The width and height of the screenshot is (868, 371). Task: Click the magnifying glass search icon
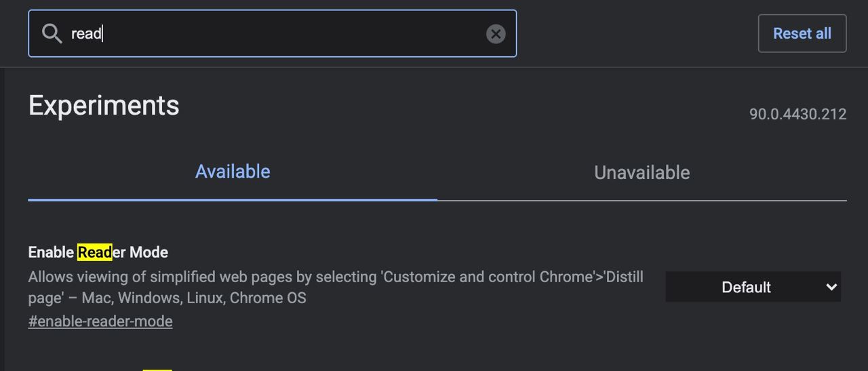pyautogui.click(x=52, y=33)
